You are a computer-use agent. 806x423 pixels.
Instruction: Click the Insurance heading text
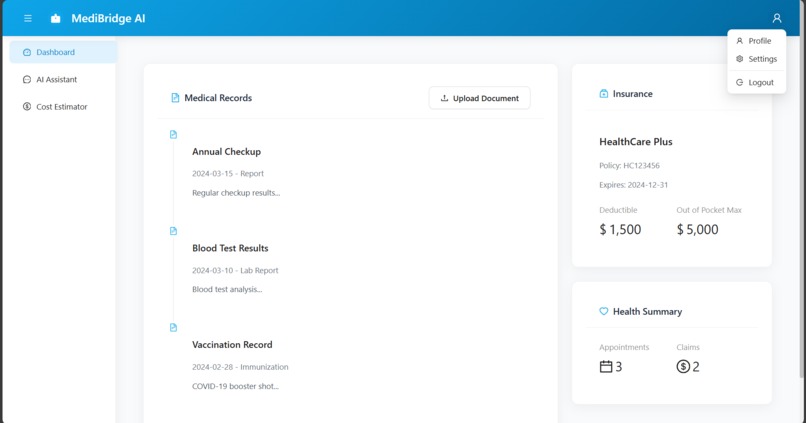coord(633,94)
